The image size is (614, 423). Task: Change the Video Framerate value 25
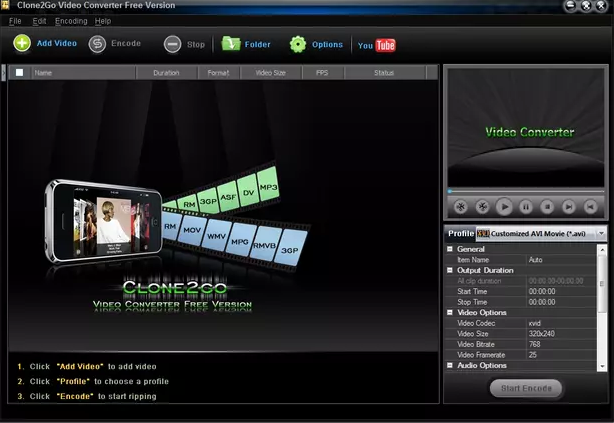point(562,355)
